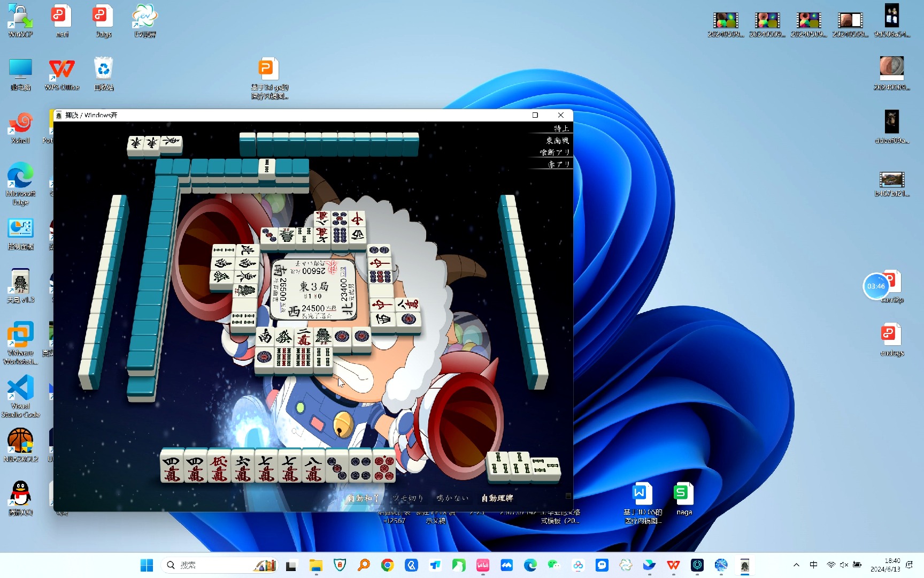
Task: Open the LV裂屏 desktop shortcut
Action: (145, 21)
